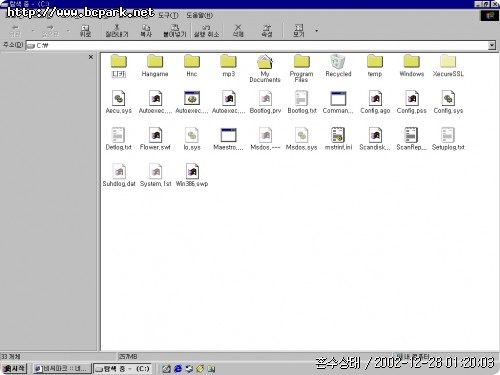Select the Hangame folder
Screen dimensions: 500x375
pos(155,66)
